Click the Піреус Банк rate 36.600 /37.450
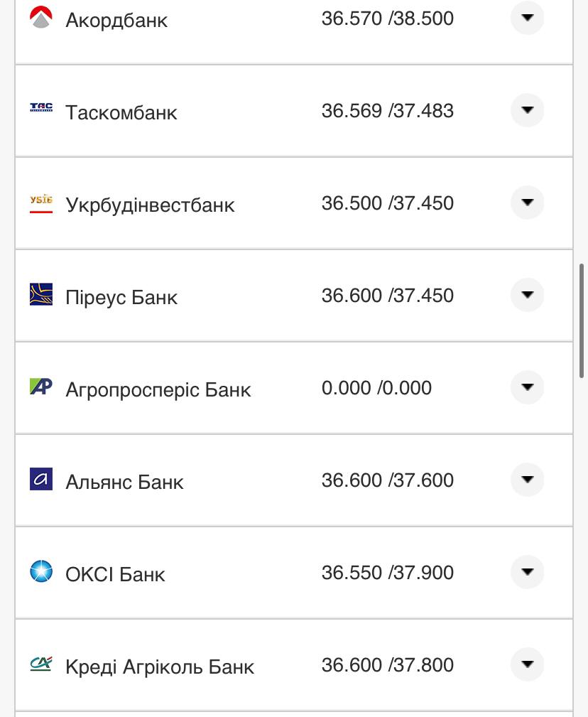Screen dimensions: 588x717 pos(387,296)
